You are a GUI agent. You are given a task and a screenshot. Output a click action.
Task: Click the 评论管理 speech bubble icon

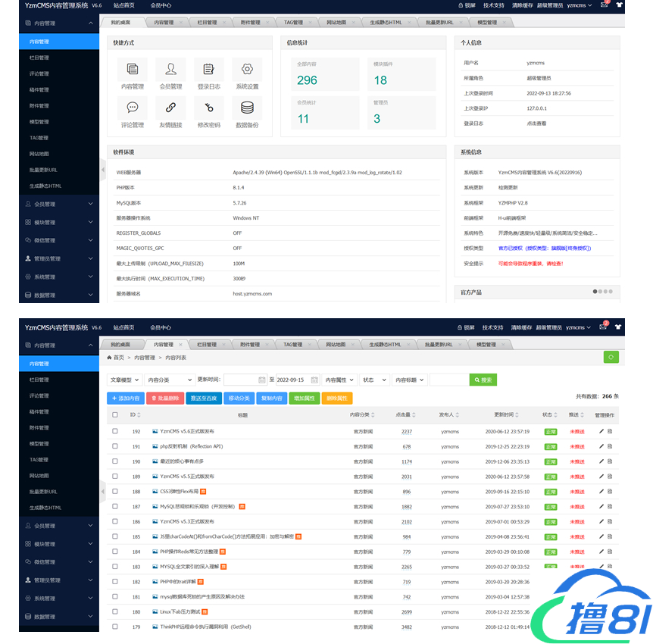coord(133,108)
